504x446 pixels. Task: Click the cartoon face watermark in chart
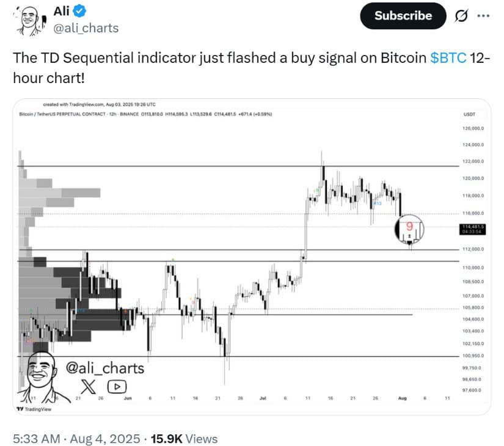click(42, 377)
